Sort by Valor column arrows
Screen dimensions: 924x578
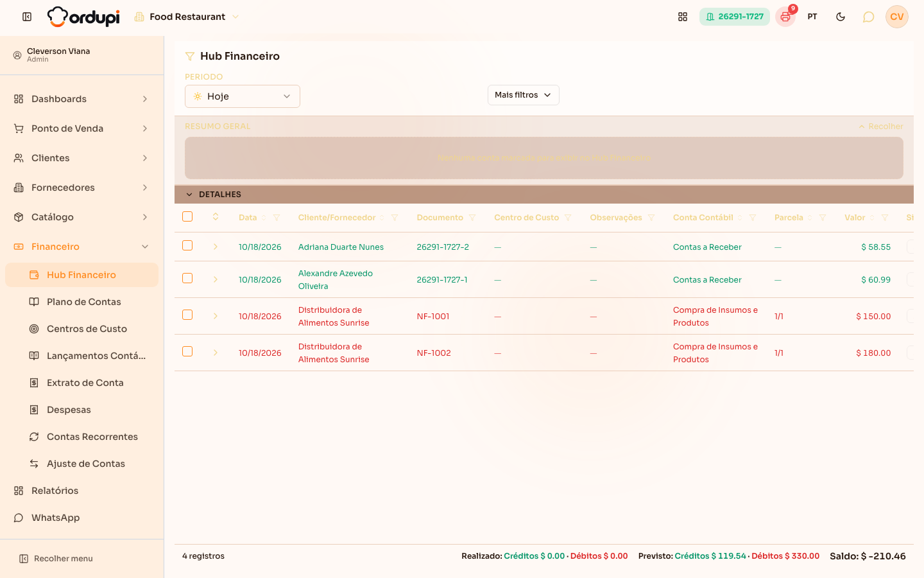pos(872,218)
